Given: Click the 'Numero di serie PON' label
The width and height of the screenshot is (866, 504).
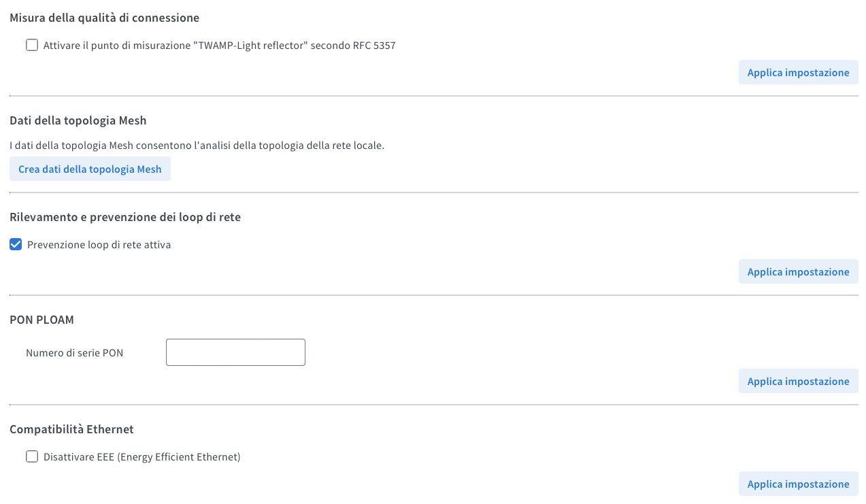Looking at the screenshot, I should coord(74,353).
